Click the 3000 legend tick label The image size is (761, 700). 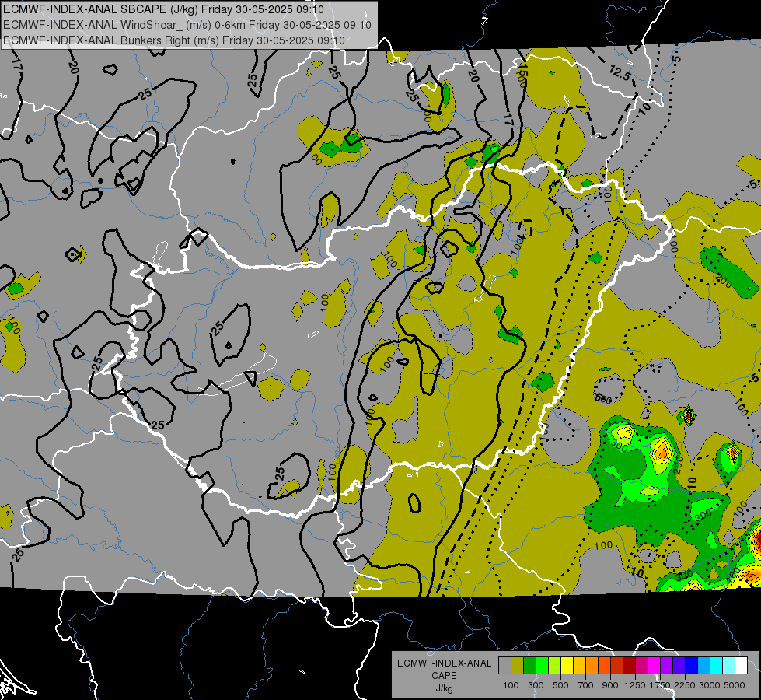[710, 685]
